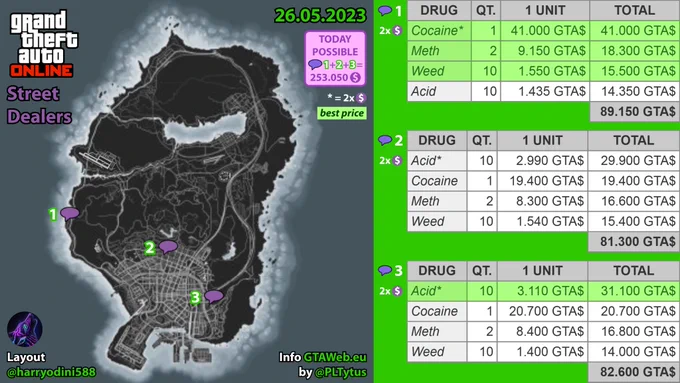
Task: Click the 18.300 GTA$ total cell
Action: coord(634,51)
